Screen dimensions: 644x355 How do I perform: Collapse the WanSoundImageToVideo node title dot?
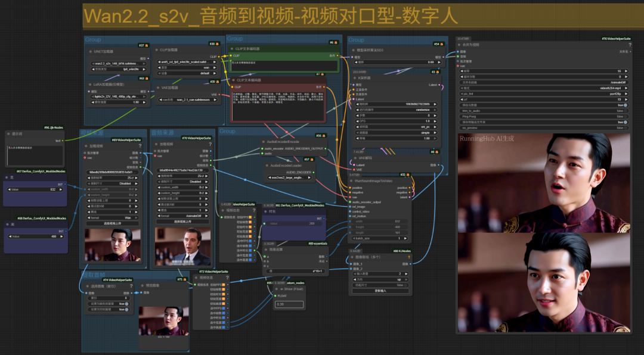pos(352,180)
